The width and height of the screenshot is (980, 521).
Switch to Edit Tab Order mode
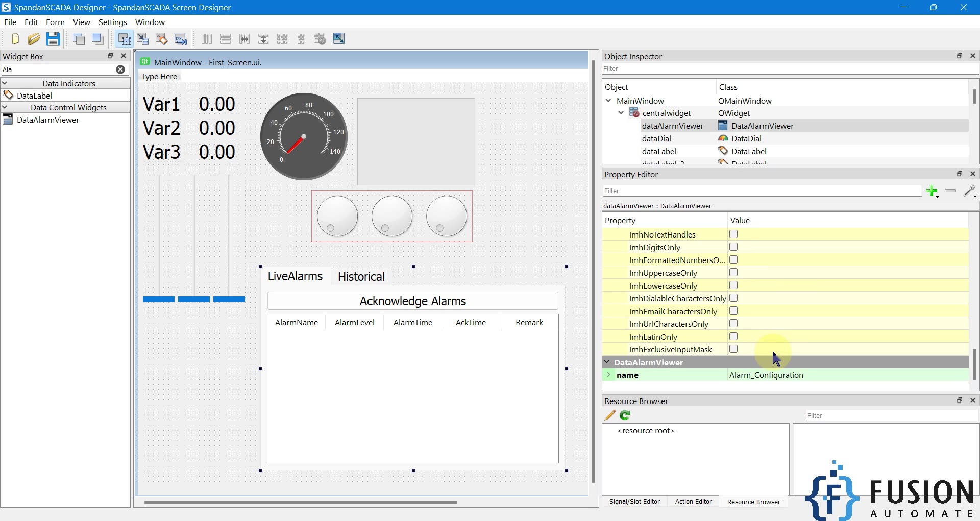tap(180, 38)
